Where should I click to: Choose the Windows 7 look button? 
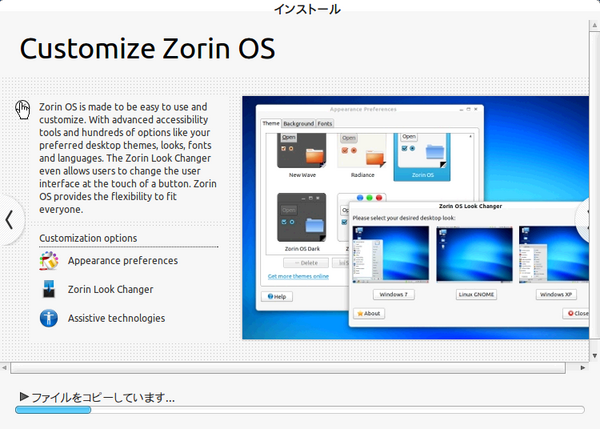(393, 294)
